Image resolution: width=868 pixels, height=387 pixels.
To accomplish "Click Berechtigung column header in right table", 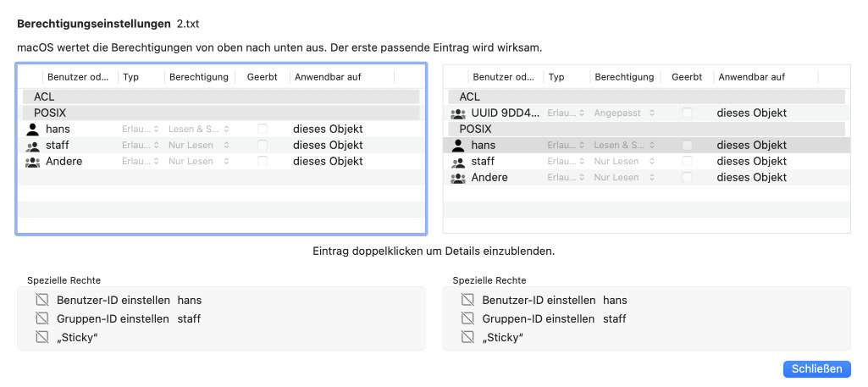I will coord(626,77).
